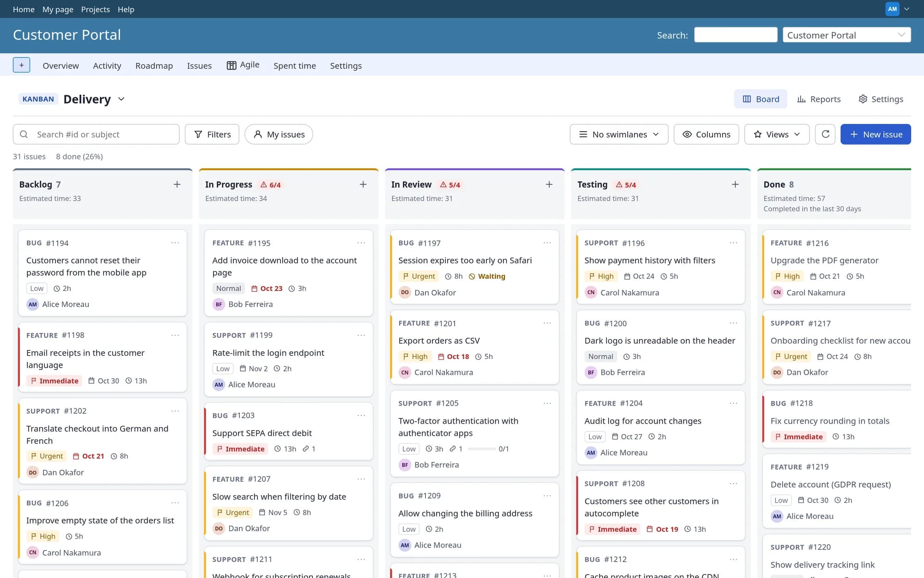The width and height of the screenshot is (924, 578).
Task: Click plus icon in Testing column header
Action: tap(735, 184)
